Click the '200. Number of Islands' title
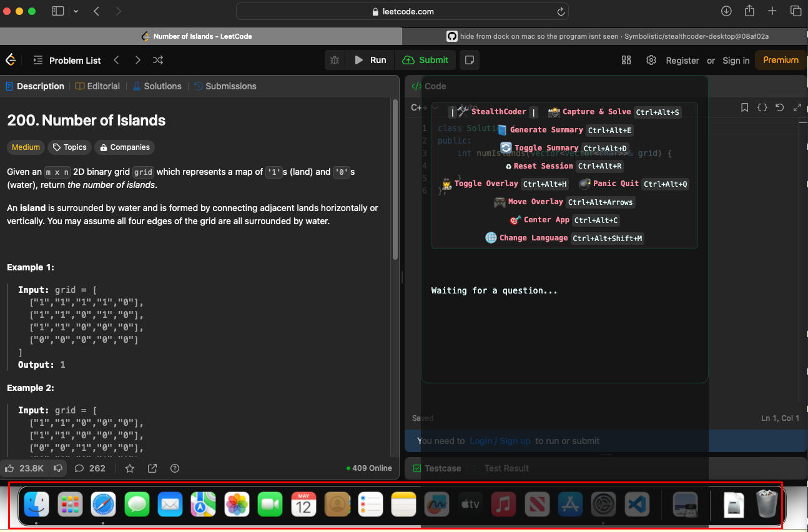808x532 pixels. click(86, 121)
